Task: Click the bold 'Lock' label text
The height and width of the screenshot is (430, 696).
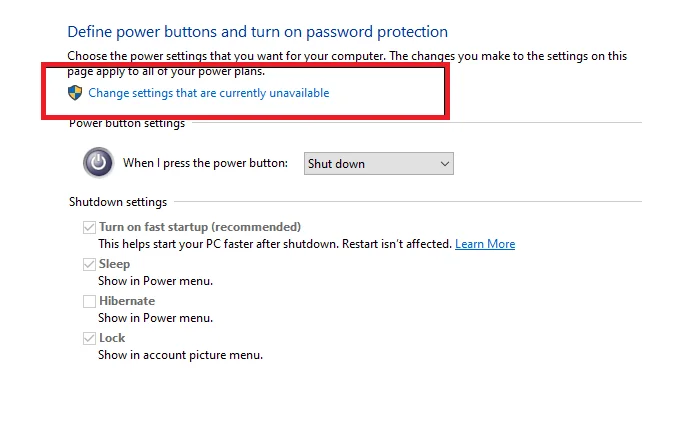Action: click(x=112, y=338)
